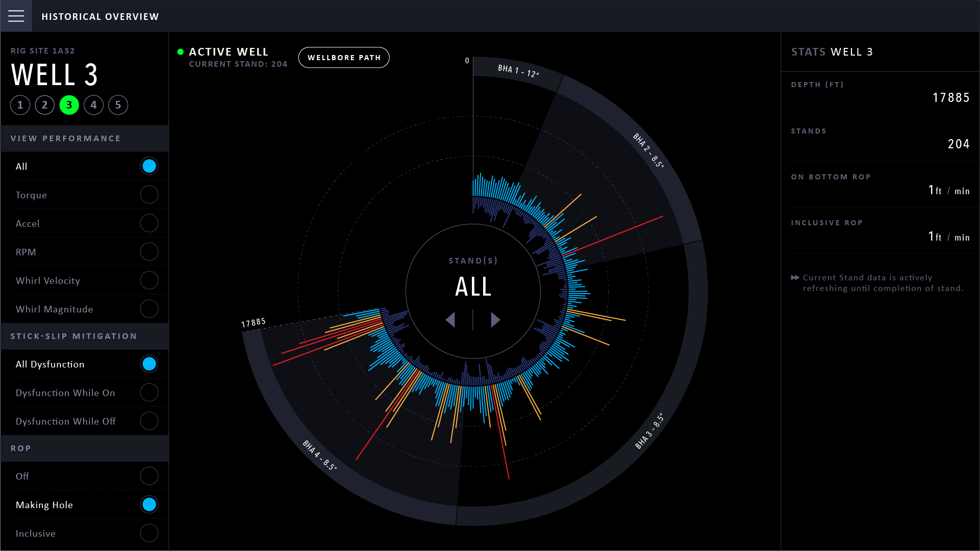Open the Wellbore Path view
The width and height of the screenshot is (980, 551).
point(344,58)
